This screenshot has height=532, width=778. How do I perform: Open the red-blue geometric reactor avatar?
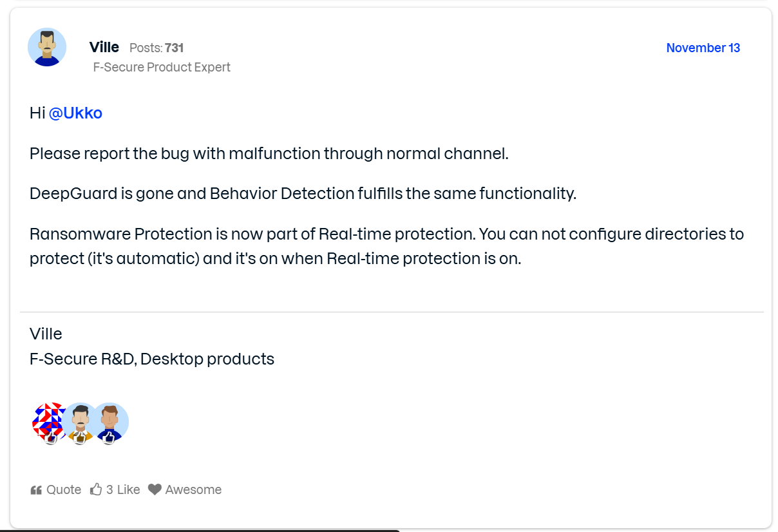coord(49,423)
